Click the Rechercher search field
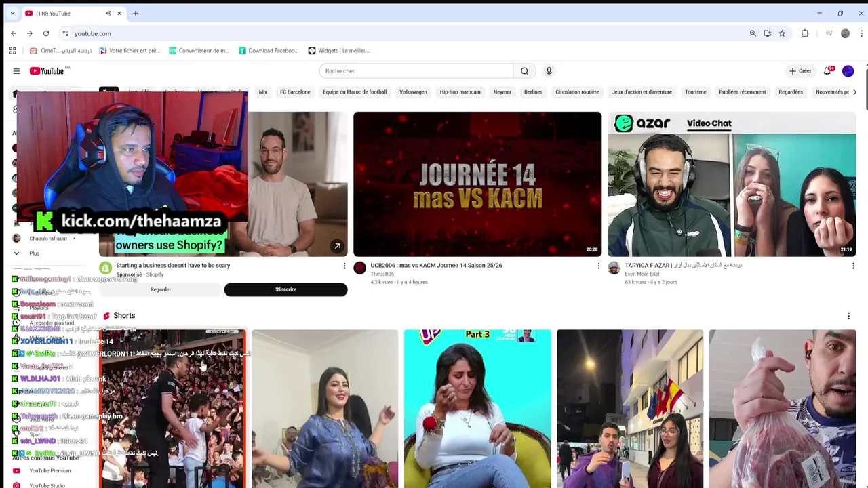The height and width of the screenshot is (488, 868). tap(416, 71)
